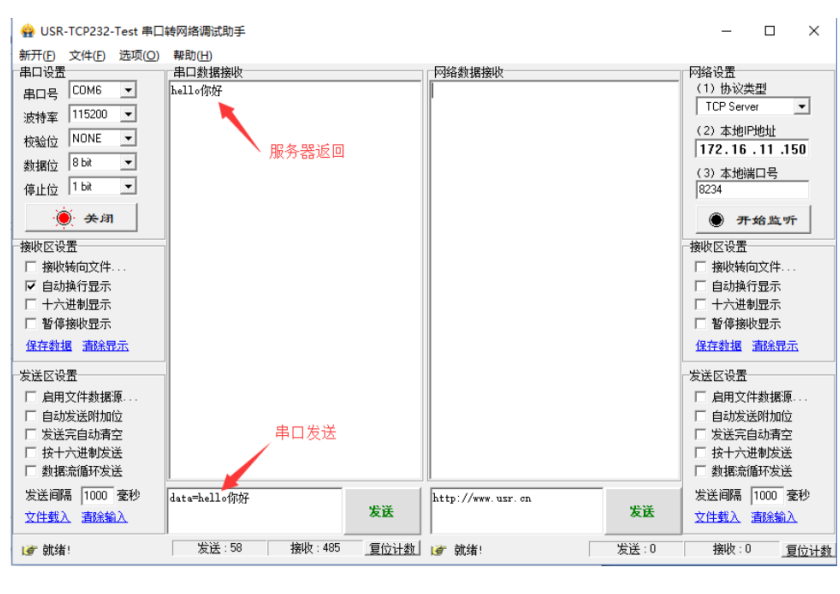This screenshot has width=840, height=594.
Task: Click the red indicator icon on the serial port 关闭 button
Action: (x=64, y=218)
